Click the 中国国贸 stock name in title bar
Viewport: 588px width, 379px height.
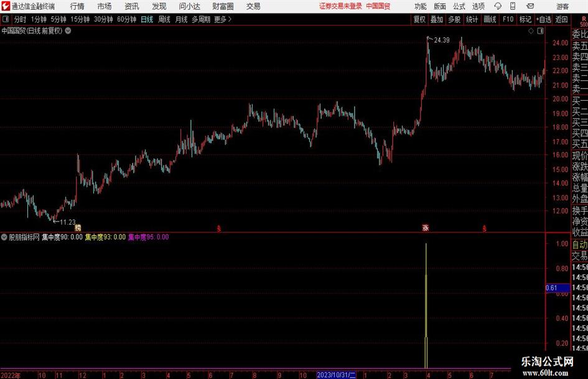378,6
